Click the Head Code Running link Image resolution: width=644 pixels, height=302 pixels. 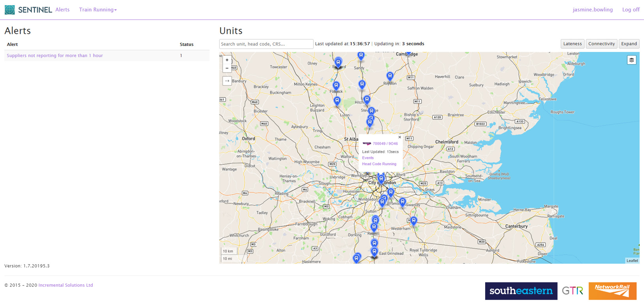pyautogui.click(x=379, y=164)
